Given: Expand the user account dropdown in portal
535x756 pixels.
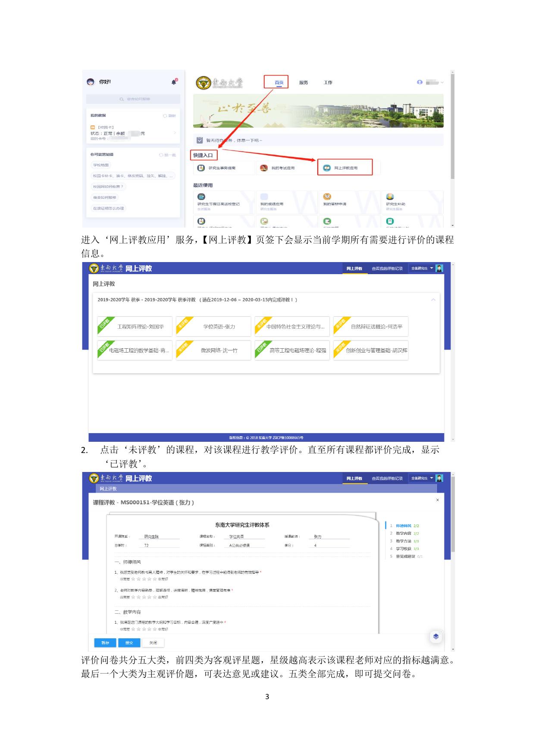Looking at the screenshot, I should [x=430, y=82].
